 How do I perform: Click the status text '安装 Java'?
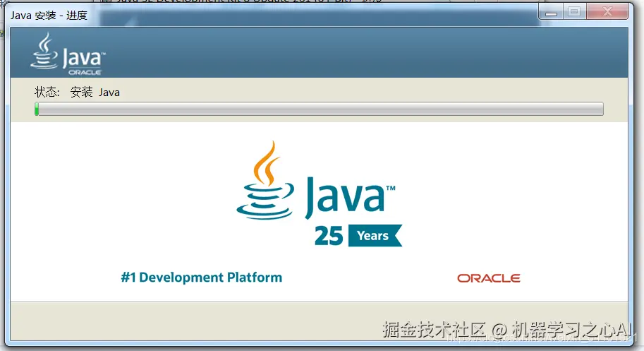[x=95, y=92]
